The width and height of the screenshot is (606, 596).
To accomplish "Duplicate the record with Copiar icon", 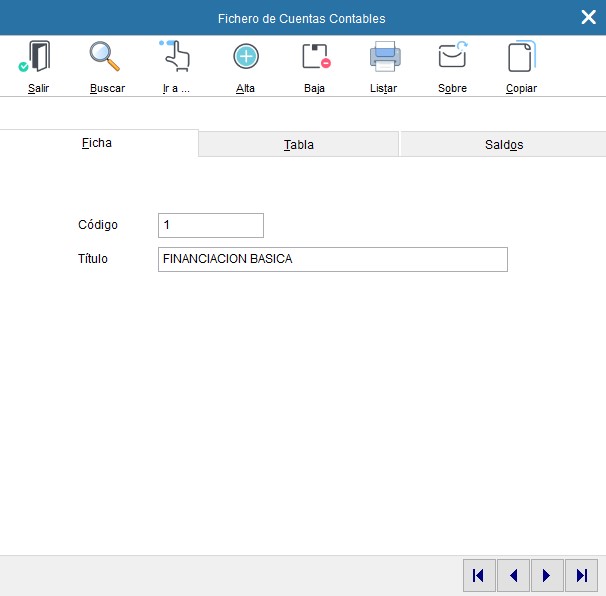I will click(521, 58).
